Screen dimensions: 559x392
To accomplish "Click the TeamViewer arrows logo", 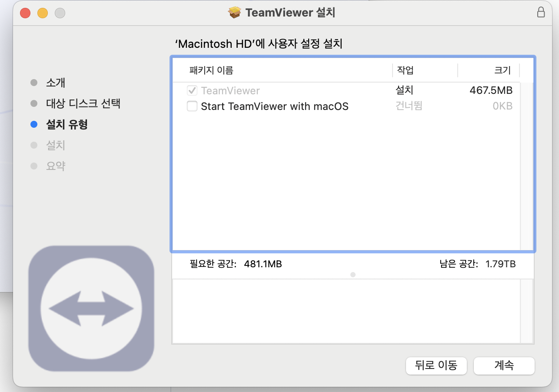I will [91, 309].
